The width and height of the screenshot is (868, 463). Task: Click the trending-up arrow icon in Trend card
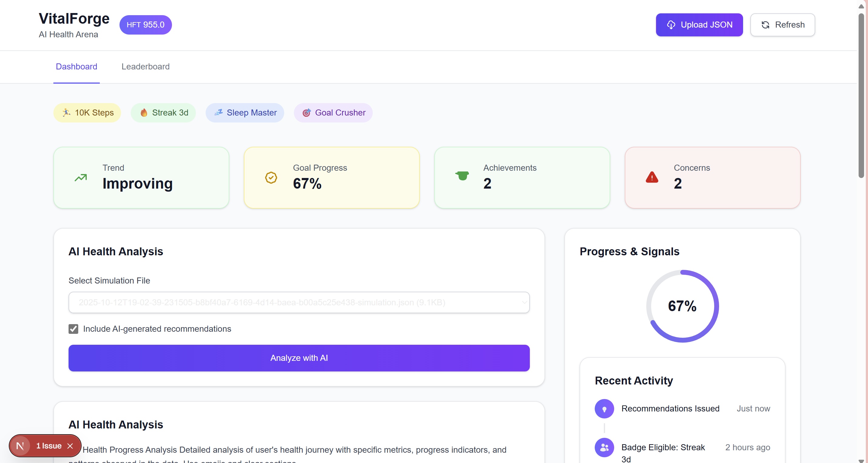pos(81,178)
